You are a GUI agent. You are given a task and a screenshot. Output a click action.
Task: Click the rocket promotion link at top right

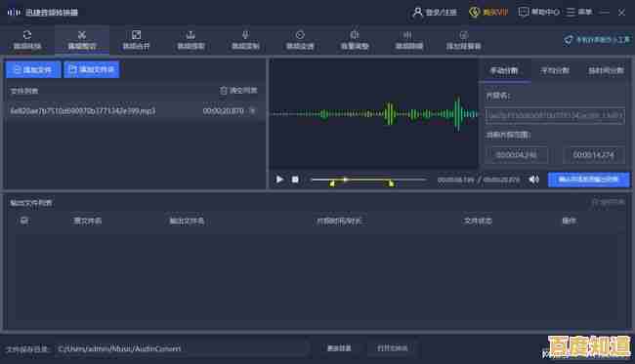point(597,39)
